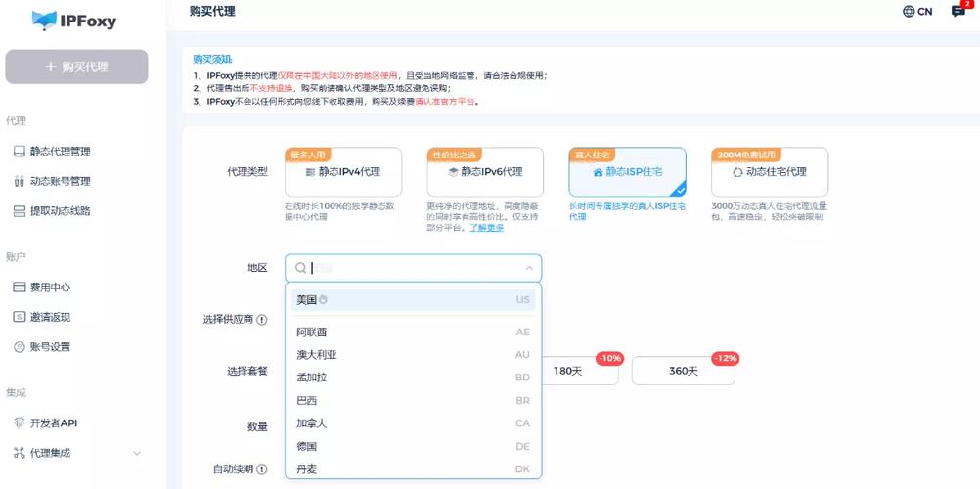Select 德国 DE from region list

pyautogui.click(x=413, y=447)
